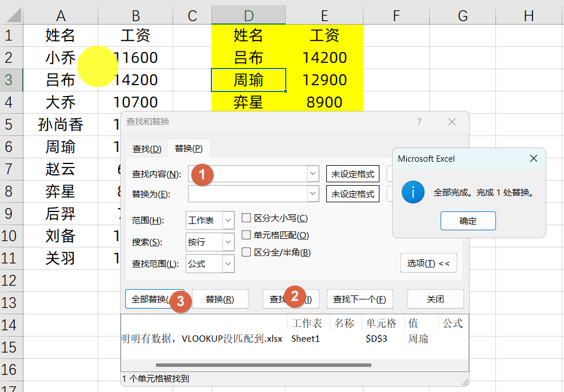
Task: Select cell A8 containing 弈星
Action: tap(61, 191)
